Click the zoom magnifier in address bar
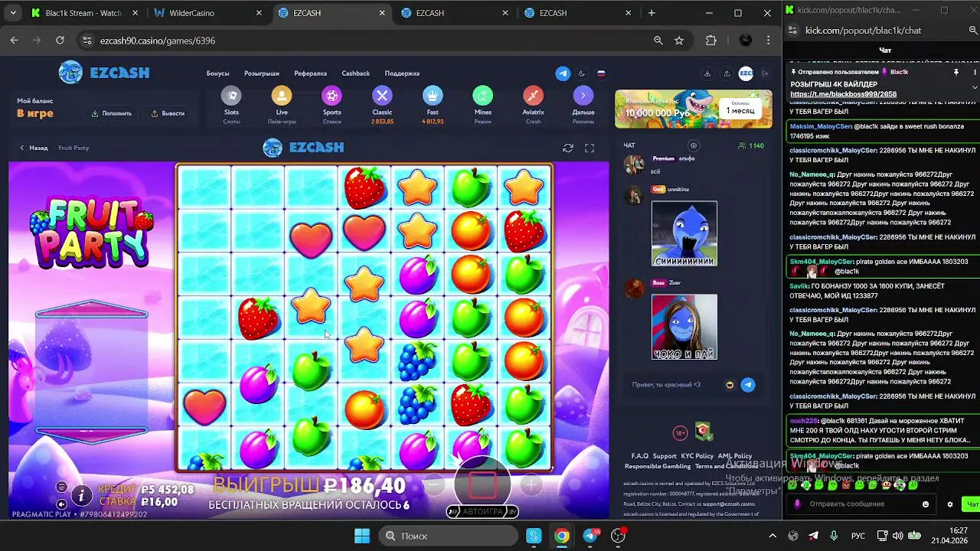Image resolution: width=980 pixels, height=551 pixels. click(x=658, y=41)
